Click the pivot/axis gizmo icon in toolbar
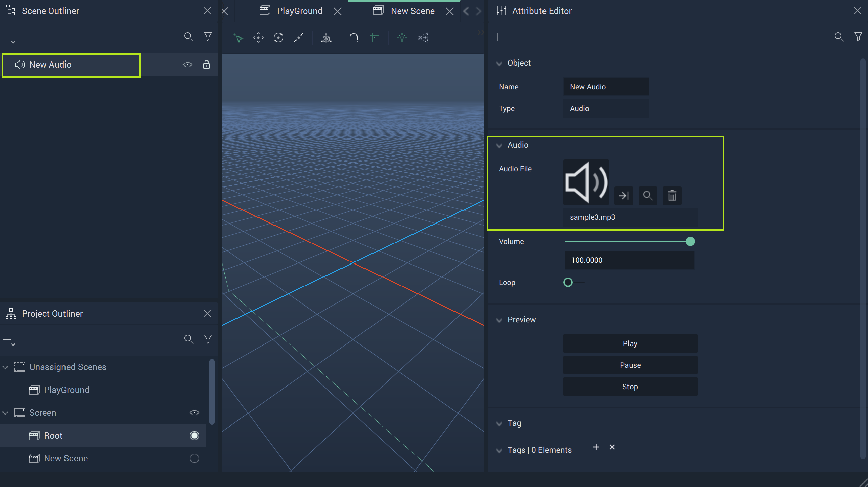The width and height of the screenshot is (868, 487). coord(326,38)
